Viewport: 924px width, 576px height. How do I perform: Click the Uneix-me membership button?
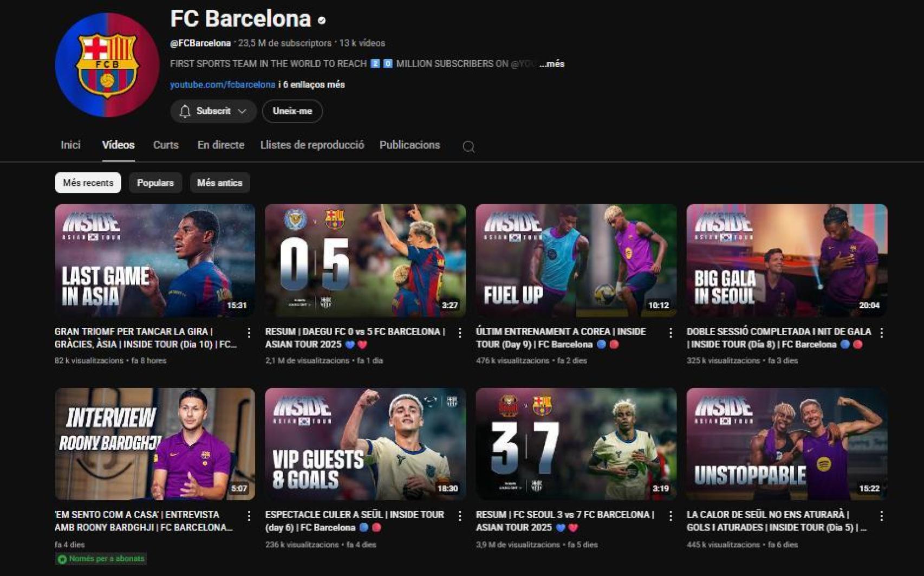tap(291, 111)
